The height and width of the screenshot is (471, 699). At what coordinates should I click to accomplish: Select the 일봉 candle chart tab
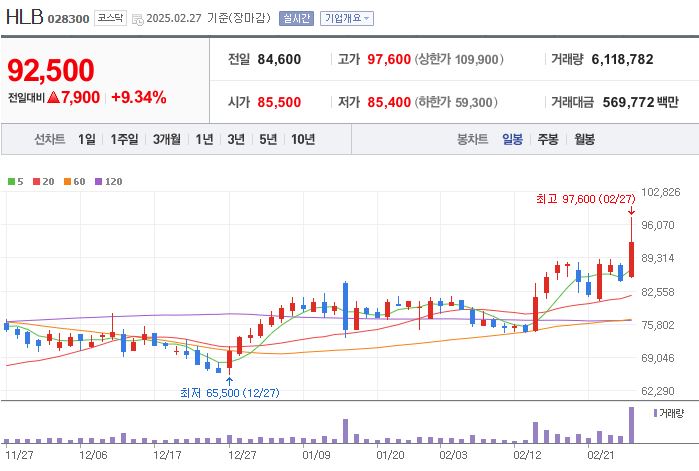pos(513,139)
